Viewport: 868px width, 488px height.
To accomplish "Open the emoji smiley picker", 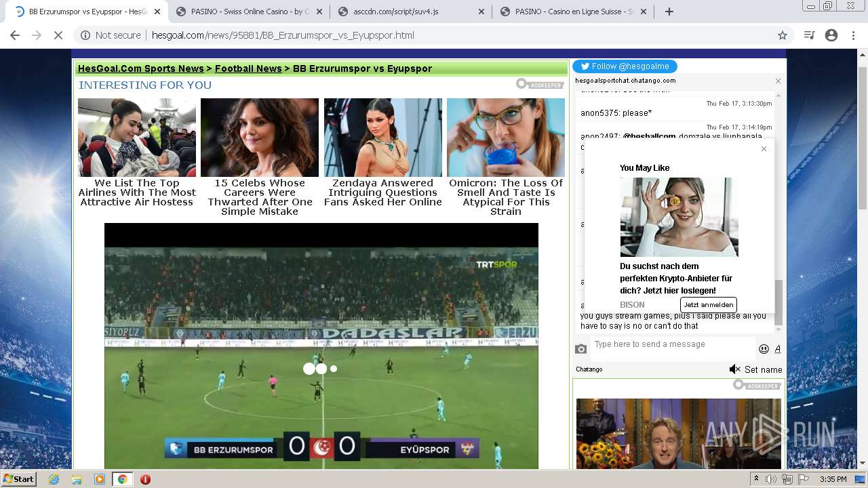I will (764, 349).
